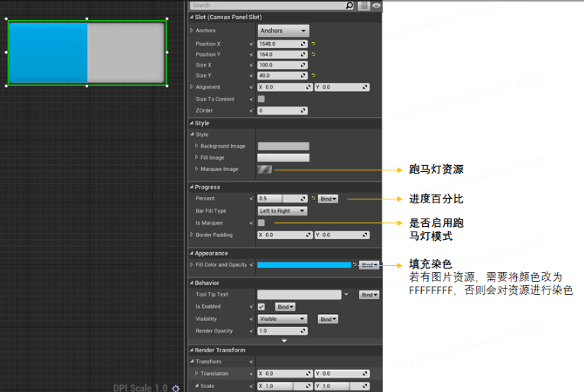Screen dimensions: 584x392
Task: Click the animation key icon beside Render Opacity
Action: tap(251, 331)
